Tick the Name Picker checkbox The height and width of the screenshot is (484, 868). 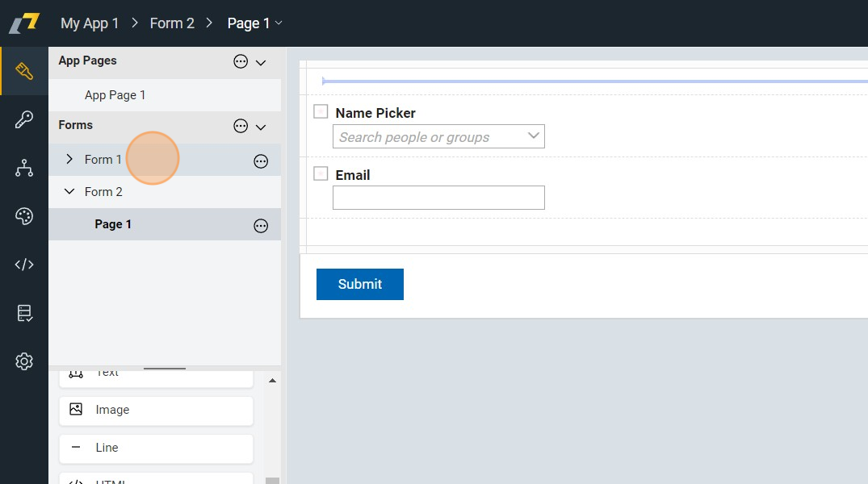pyautogui.click(x=321, y=112)
